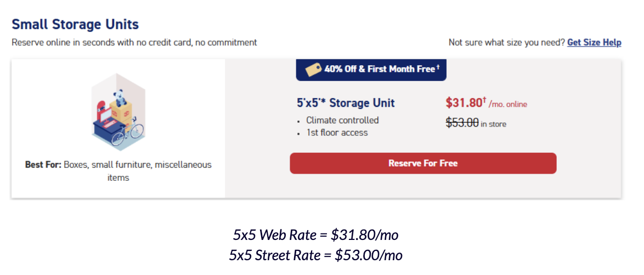Screen dimensions: 644x275
Task: Click the 1st floor access bullet
Action: coord(337,133)
